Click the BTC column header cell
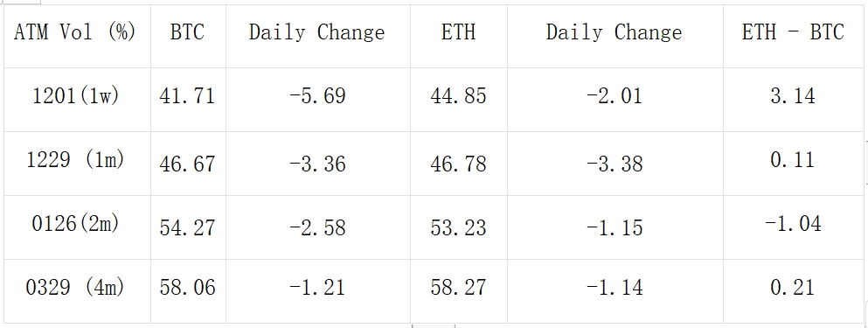This screenshot has height=328, width=868. click(188, 37)
